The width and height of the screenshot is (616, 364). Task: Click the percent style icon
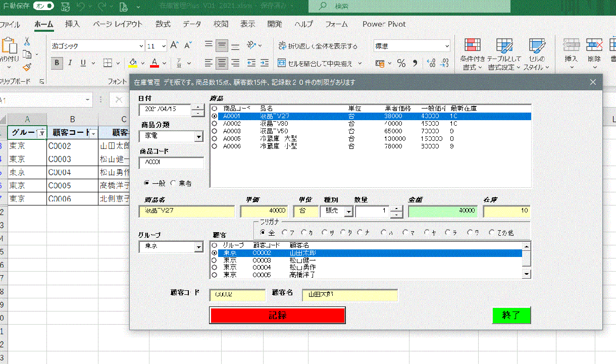[x=401, y=63]
